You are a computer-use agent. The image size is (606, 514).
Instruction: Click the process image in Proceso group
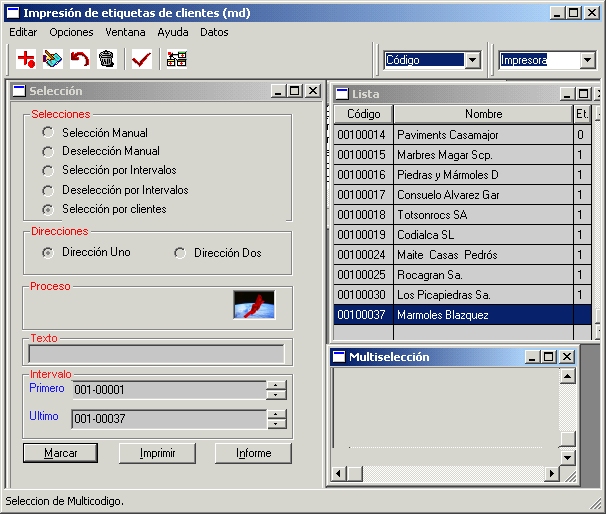pos(254,305)
